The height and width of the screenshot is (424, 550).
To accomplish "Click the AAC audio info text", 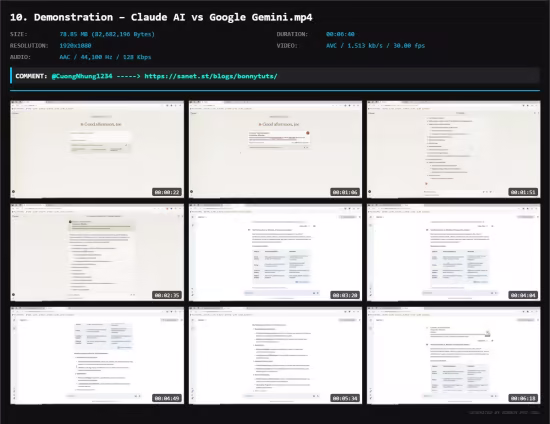I will [x=105, y=57].
